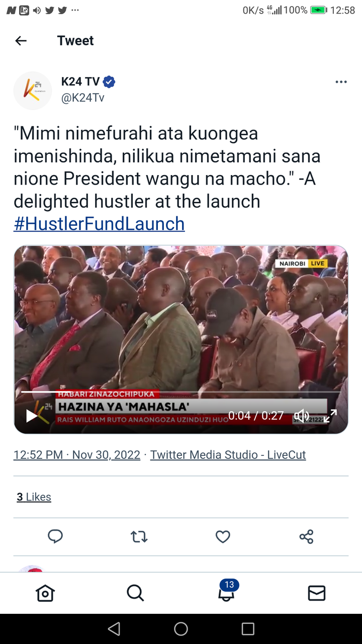Toggle the video sound mute icon
Image resolution: width=362 pixels, height=644 pixels.
tap(302, 416)
